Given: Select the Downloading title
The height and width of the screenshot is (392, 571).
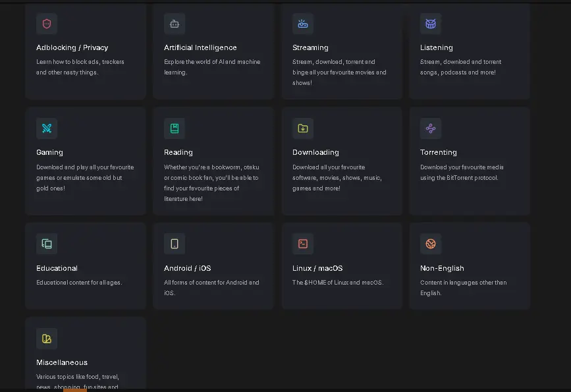Looking at the screenshot, I should pos(315,152).
